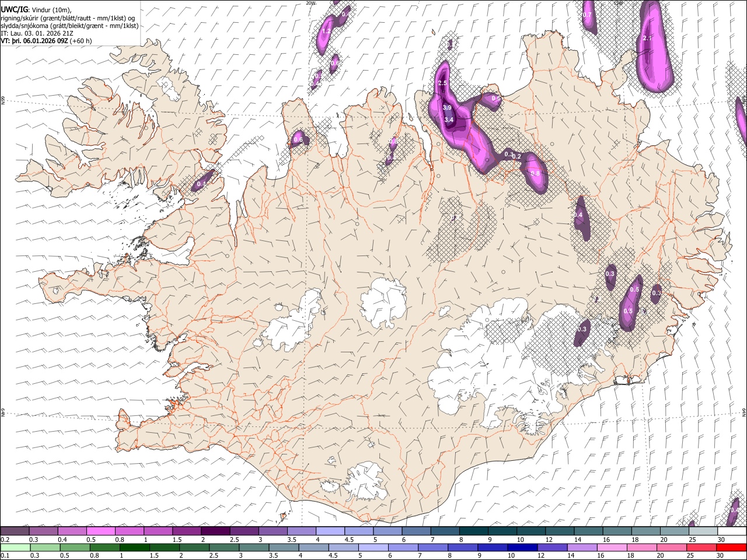Viewport: 747px width, 560px height.
Task: Click the 'VT: þri. 06.01.2026 09Z (+60 h)' line
Action: coord(46,41)
